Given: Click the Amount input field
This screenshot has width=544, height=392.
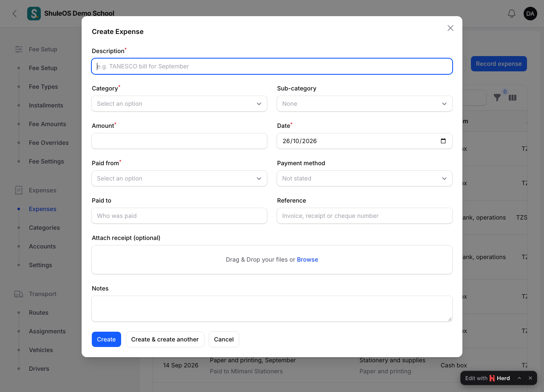Looking at the screenshot, I should (179, 141).
